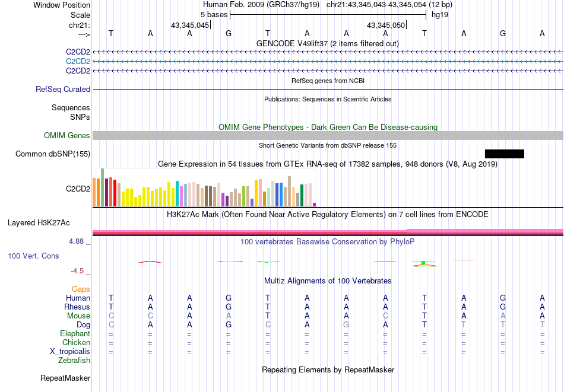The width and height of the screenshot is (564, 392).
Task: Click the gray OMIM Genes bar
Action: [x=328, y=135]
